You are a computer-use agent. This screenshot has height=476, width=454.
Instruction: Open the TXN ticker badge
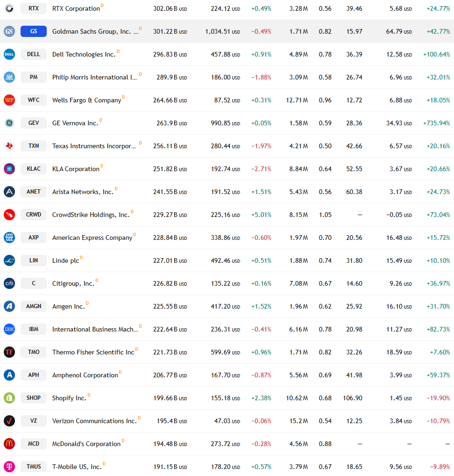point(34,146)
